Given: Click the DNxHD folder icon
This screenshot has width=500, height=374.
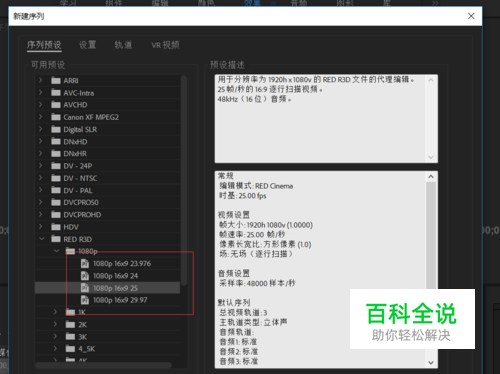Looking at the screenshot, I should click(56, 142).
